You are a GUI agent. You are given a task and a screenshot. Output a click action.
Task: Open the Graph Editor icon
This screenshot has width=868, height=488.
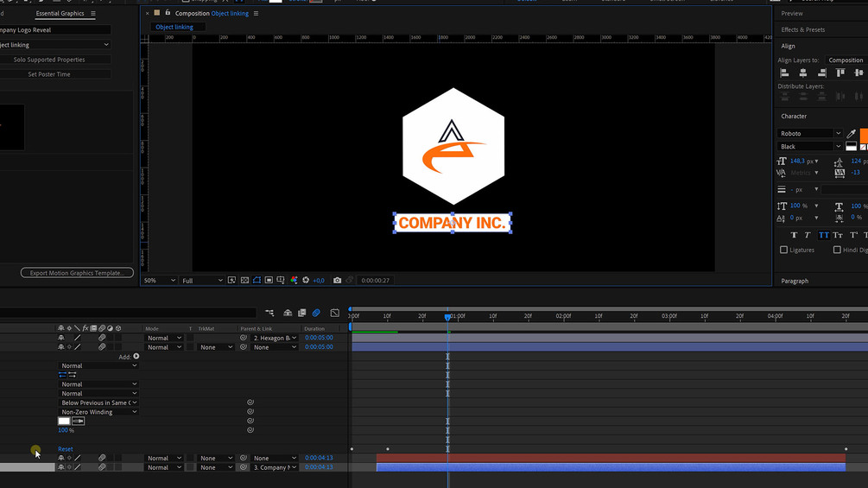335,314
